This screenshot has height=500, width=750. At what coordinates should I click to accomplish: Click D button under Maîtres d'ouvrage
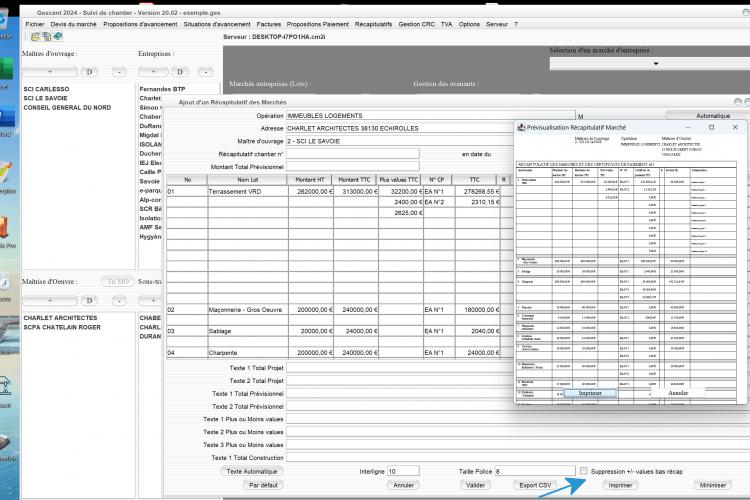(89, 72)
